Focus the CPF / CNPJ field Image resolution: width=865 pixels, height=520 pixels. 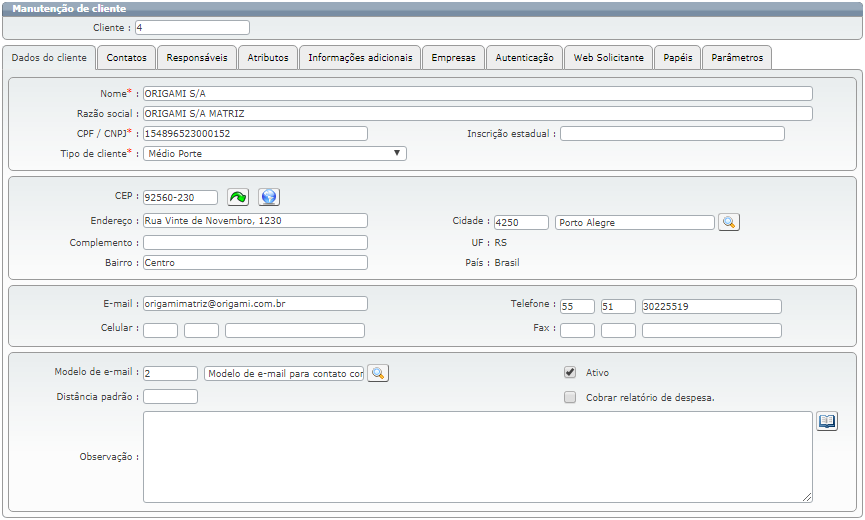(x=255, y=133)
